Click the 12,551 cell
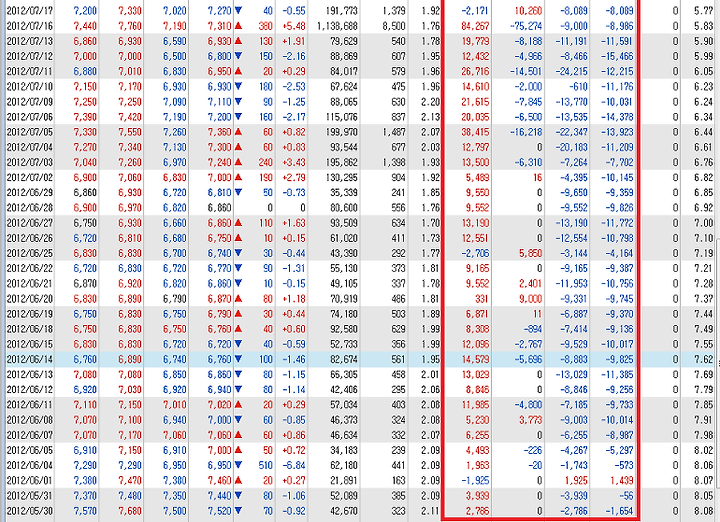This screenshot has width=720, height=522. (x=475, y=238)
